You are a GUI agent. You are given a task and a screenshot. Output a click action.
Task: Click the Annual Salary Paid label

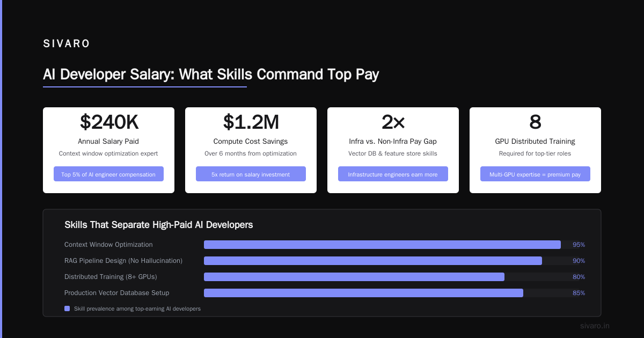click(108, 142)
